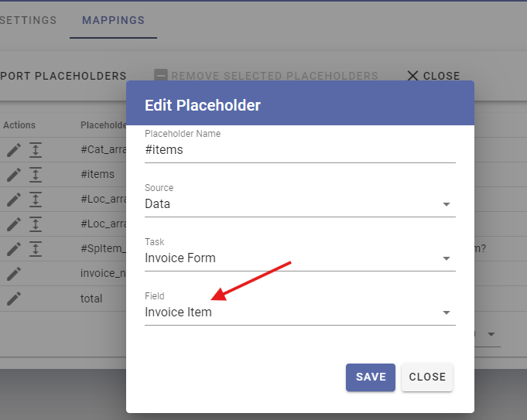This screenshot has height=420, width=527.
Task: Click the Placeholder Name input field
Action: (300, 150)
